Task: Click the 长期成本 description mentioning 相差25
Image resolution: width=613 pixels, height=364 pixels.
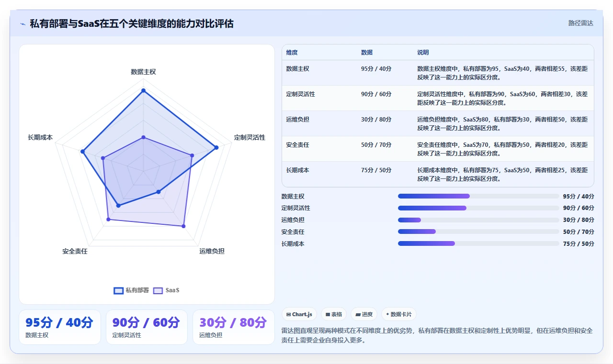Action: 502,175
